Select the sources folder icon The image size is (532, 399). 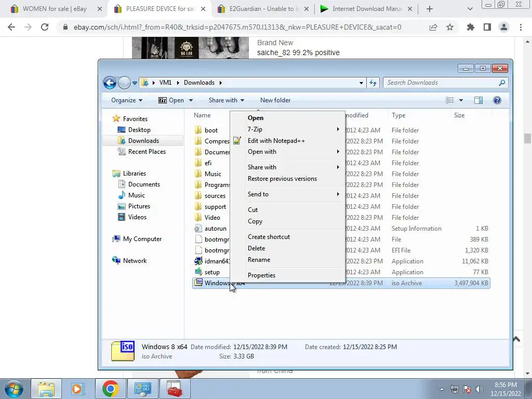[198, 196]
